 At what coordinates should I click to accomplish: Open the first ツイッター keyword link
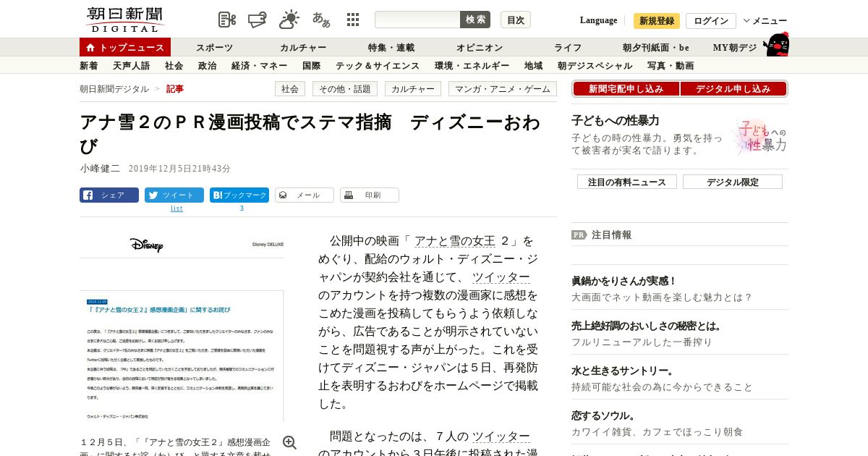click(501, 277)
